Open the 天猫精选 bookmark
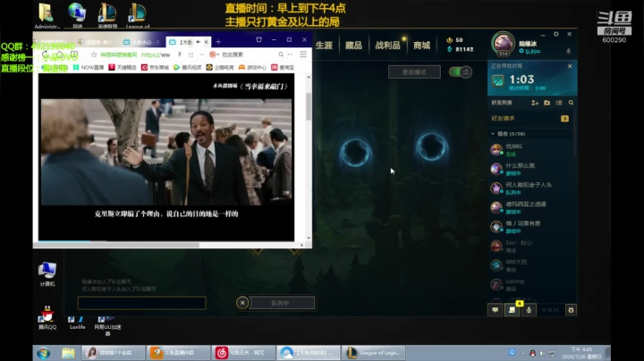 click(123, 67)
